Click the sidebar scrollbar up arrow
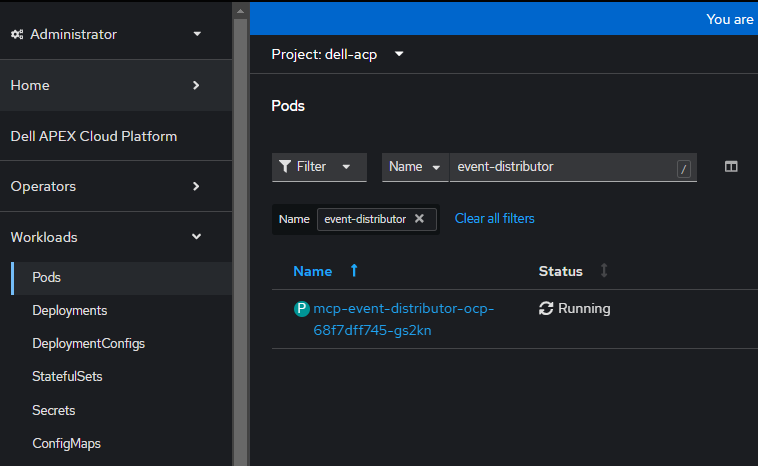 (x=240, y=11)
